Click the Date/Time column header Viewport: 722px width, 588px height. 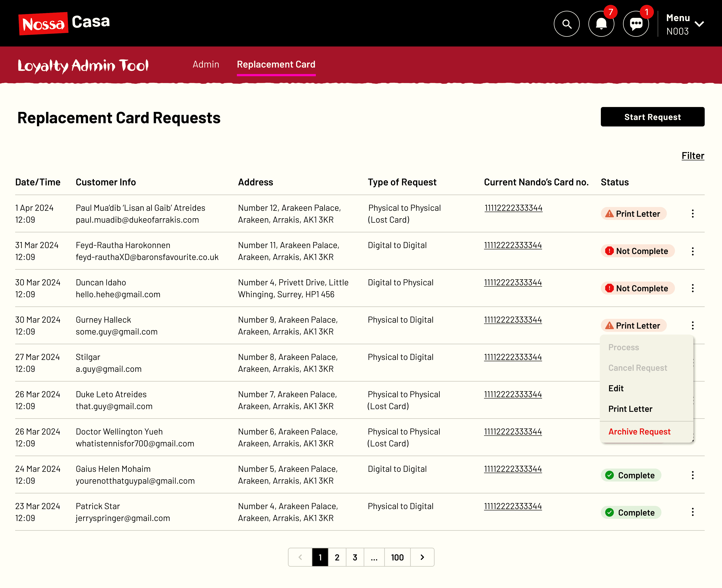coord(38,182)
